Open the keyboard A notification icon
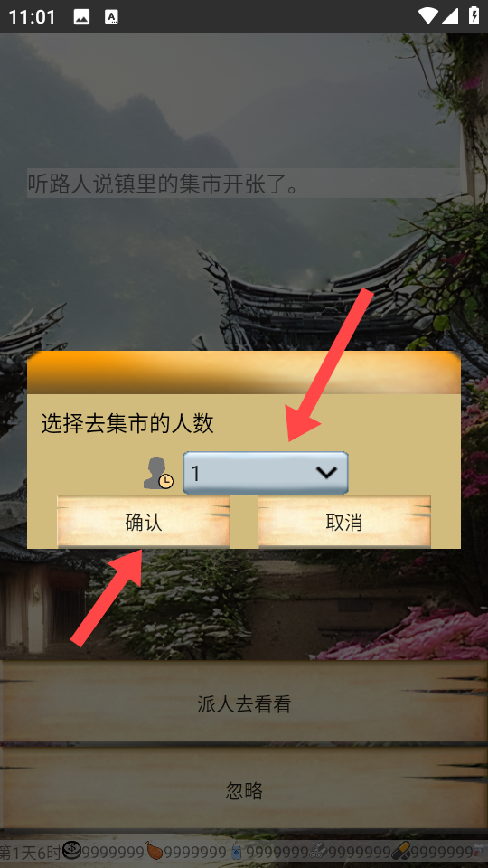This screenshot has height=868, width=488. click(111, 16)
